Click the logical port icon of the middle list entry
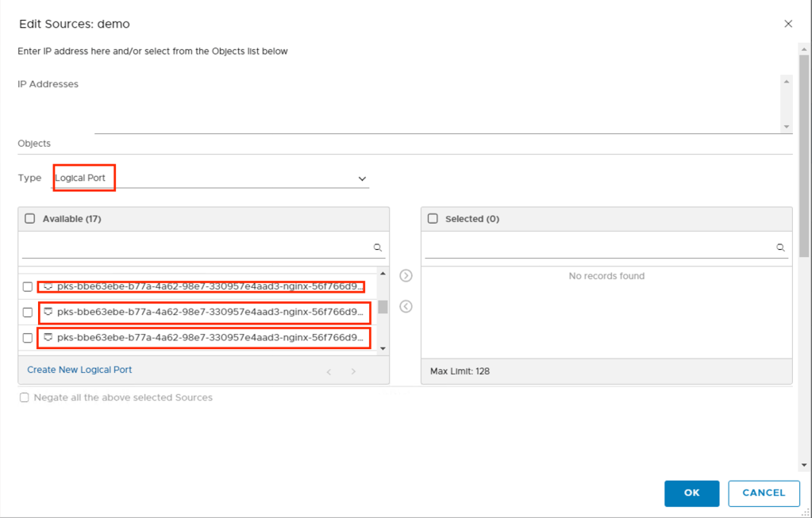The height and width of the screenshot is (518, 812). click(48, 312)
